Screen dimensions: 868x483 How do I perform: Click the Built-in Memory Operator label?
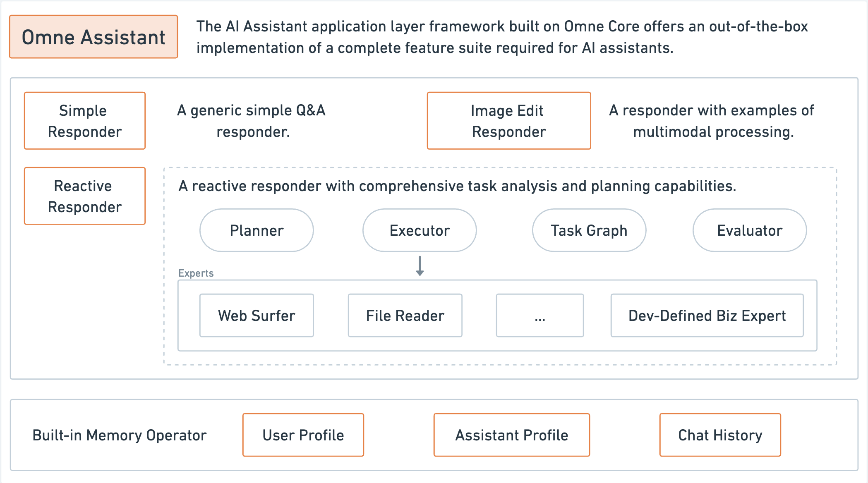[x=119, y=435]
